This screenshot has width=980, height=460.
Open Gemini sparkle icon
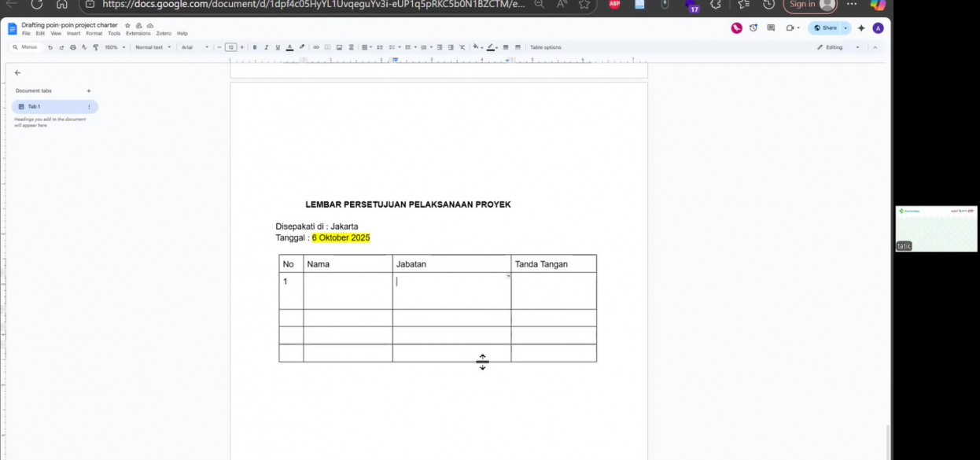pyautogui.click(x=861, y=28)
